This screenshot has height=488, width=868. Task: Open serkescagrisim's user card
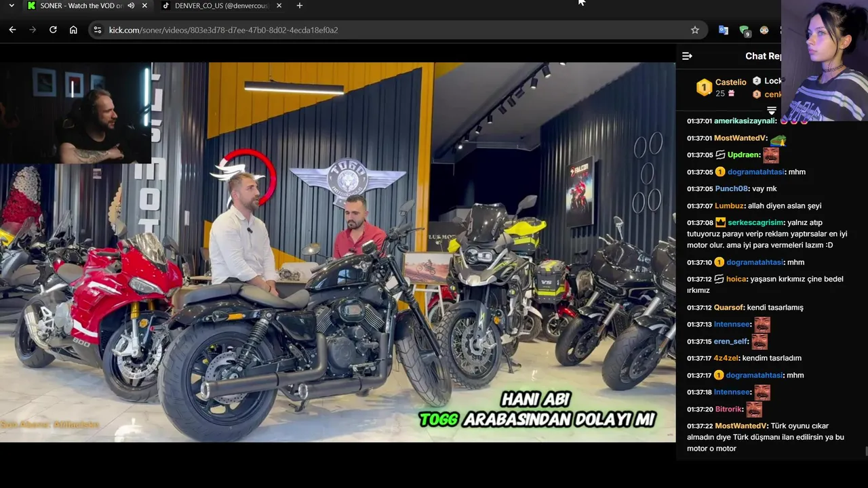click(x=755, y=223)
